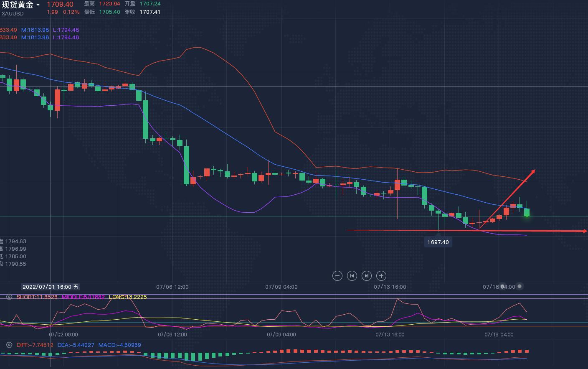The width and height of the screenshot is (588, 369).
Task: Click the DIFF:-7.74512 legend value
Action: pos(35,345)
